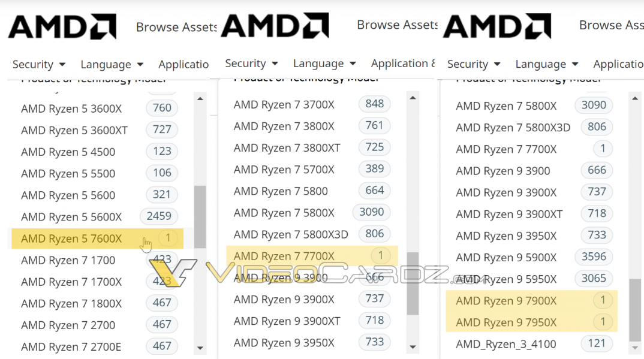Click the scroll down arrow in left list
The image size is (644, 359).
coord(200,348)
